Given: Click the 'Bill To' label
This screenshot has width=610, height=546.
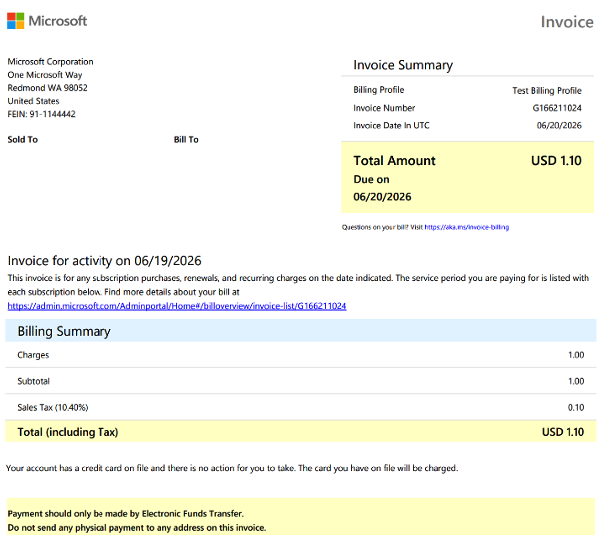Looking at the screenshot, I should [x=186, y=139].
